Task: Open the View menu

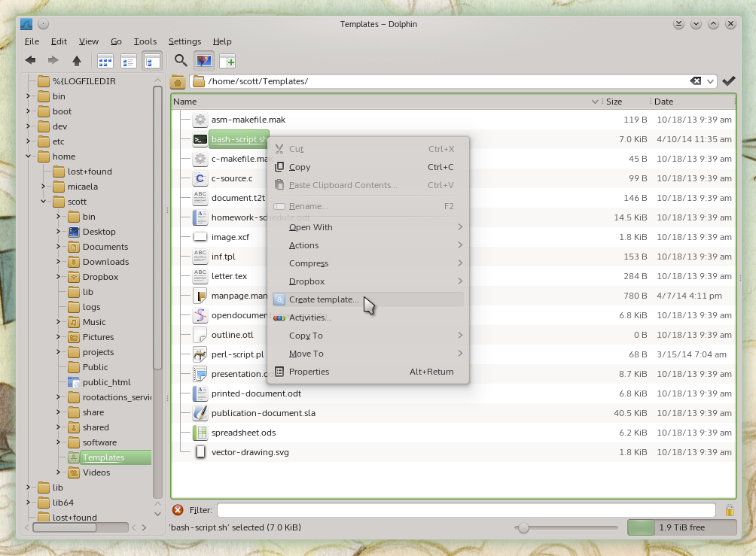Action: point(89,41)
